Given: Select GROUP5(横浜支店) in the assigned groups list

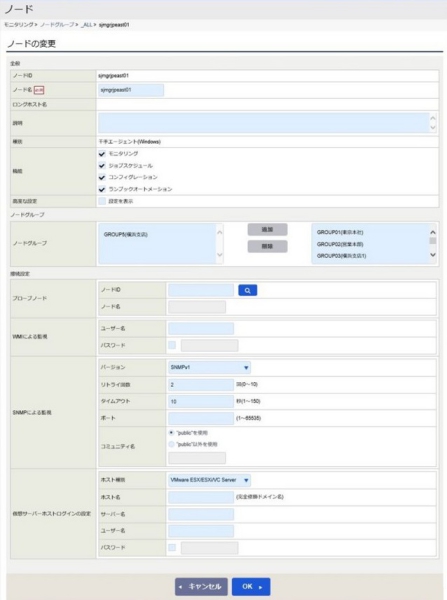Looking at the screenshot, I should [126, 235].
